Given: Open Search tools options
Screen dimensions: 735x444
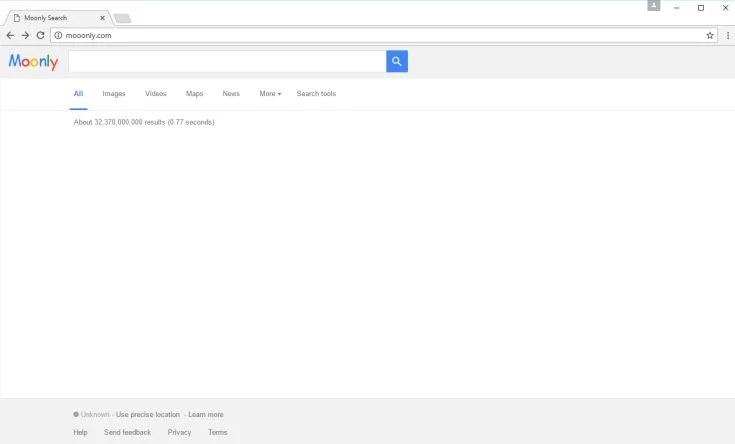Looking at the screenshot, I should pos(316,94).
